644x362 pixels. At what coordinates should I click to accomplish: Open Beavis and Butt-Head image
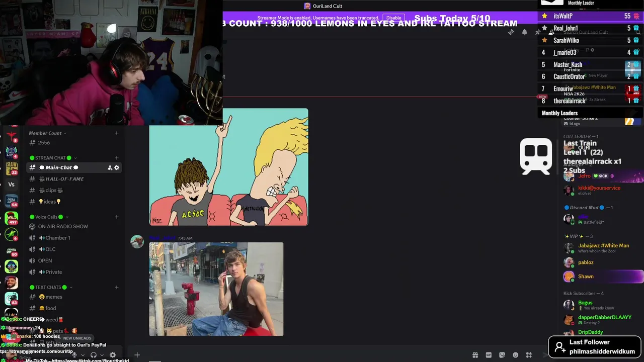[x=229, y=167]
